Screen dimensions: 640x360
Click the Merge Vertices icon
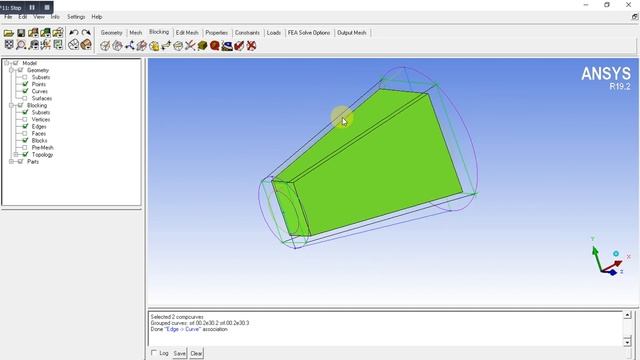pyautogui.click(x=130, y=46)
